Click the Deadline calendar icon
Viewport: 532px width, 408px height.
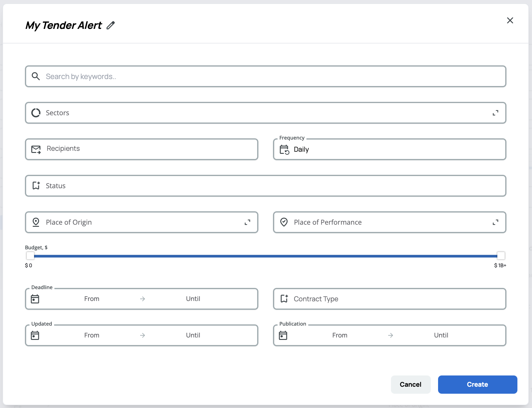click(x=35, y=299)
